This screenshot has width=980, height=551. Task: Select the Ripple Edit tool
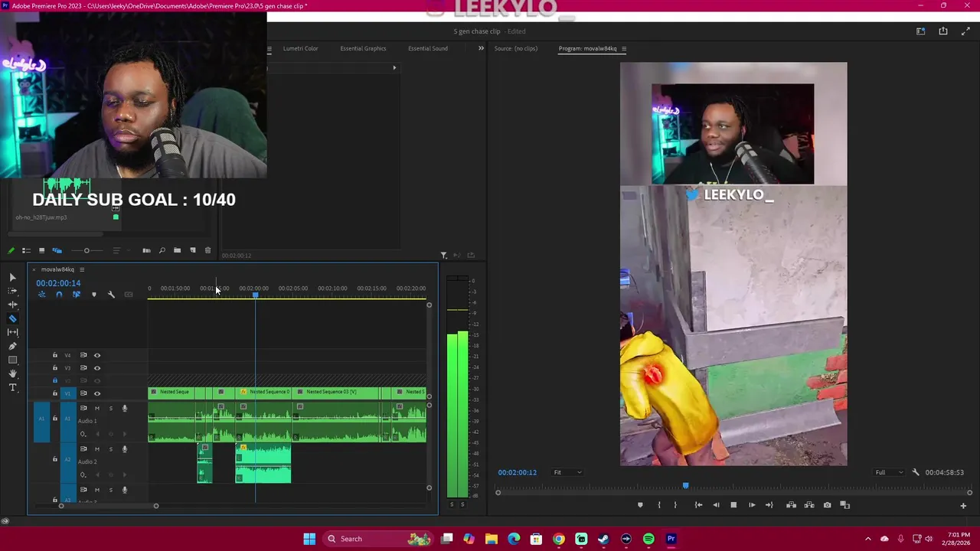point(12,305)
